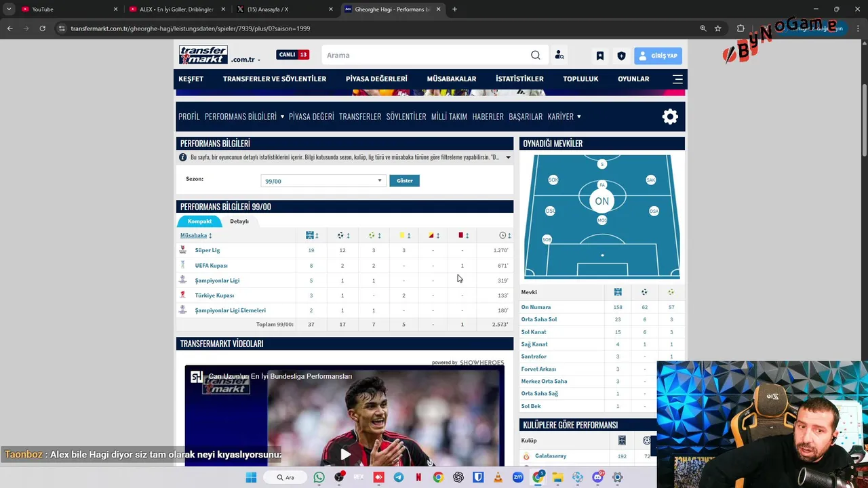868x488 pixels.
Task: Open Discord from the taskbar
Action: tap(597, 477)
